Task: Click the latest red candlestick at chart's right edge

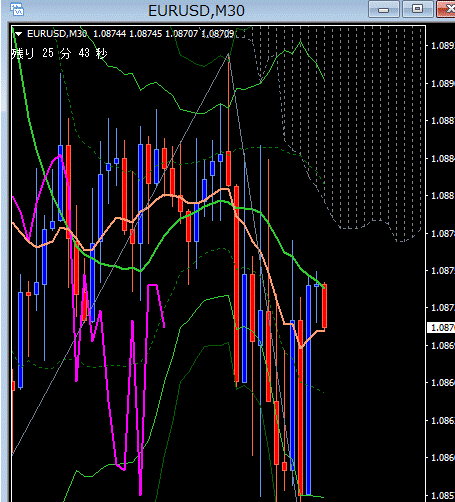Action: click(x=324, y=306)
